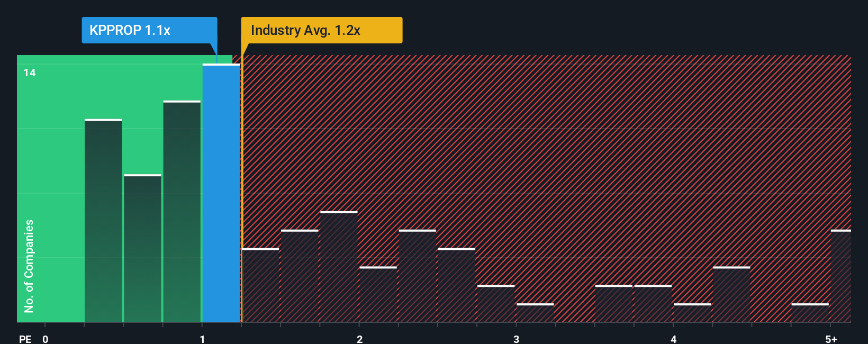
Task: Select the tall dark green bar just left of KPPROP bar
Action: (x=182, y=212)
